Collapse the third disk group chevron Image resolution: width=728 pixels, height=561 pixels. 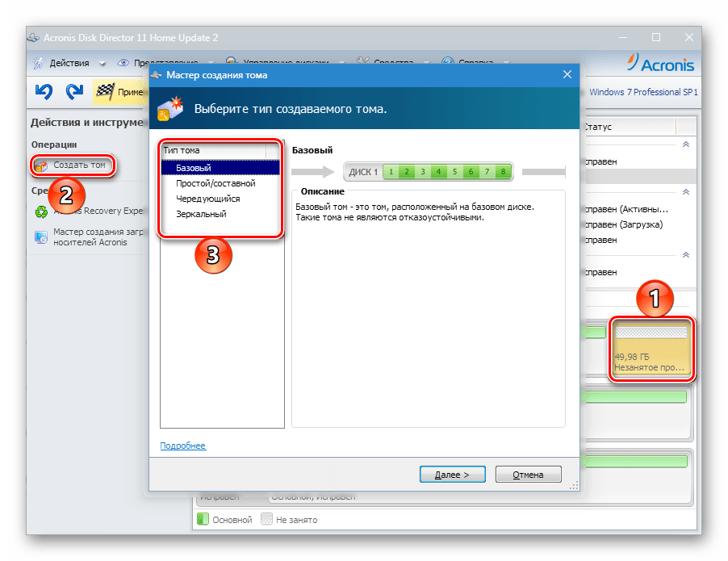(686, 255)
